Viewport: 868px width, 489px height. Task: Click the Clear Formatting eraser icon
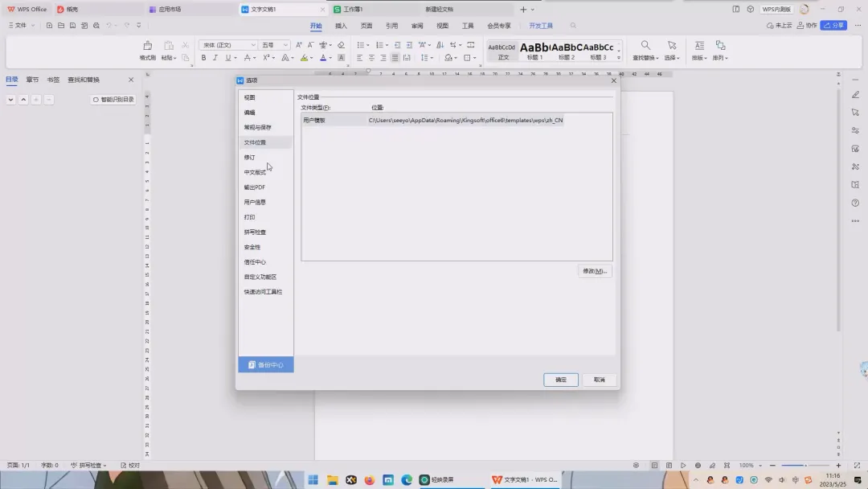pyautogui.click(x=341, y=45)
